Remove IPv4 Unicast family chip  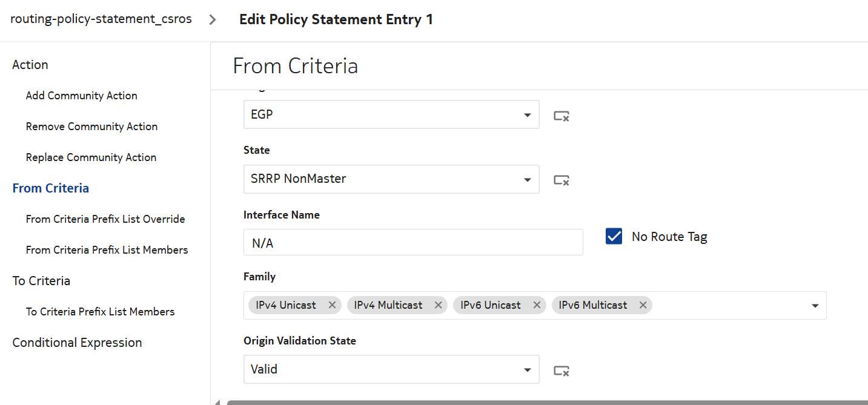point(332,305)
